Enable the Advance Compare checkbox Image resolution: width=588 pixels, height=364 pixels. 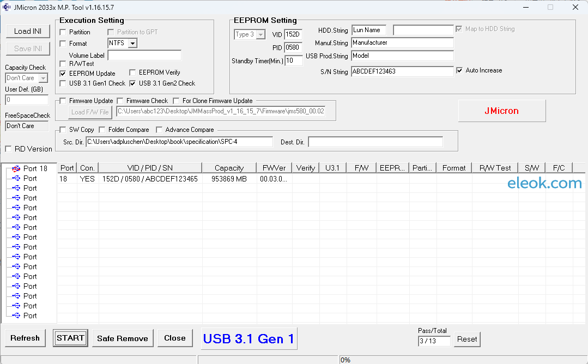point(159,130)
